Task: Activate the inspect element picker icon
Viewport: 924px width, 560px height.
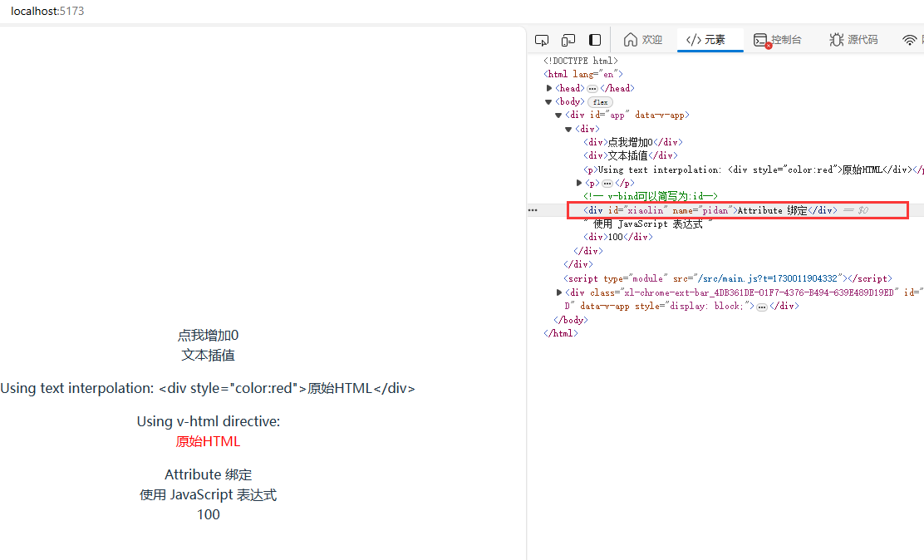Action: (542, 40)
